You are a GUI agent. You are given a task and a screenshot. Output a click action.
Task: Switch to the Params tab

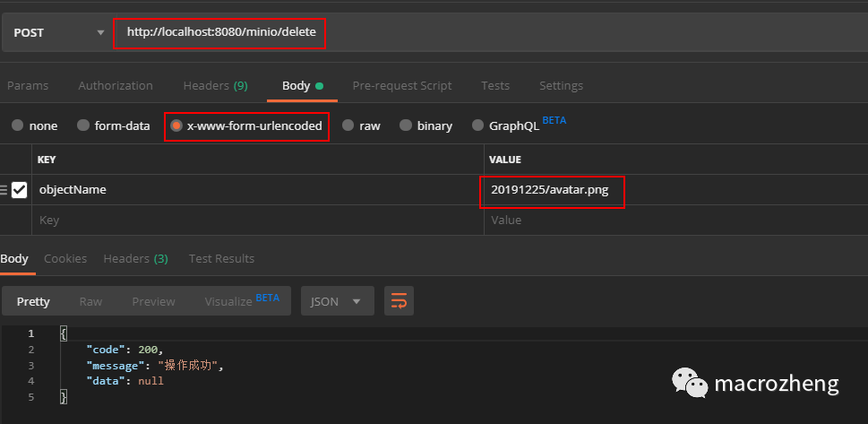pos(28,86)
